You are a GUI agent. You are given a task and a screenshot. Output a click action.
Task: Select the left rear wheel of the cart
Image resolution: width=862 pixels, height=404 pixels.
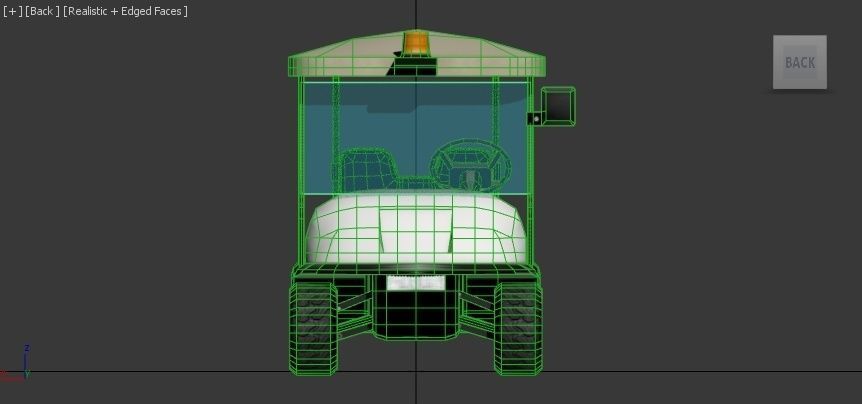(x=313, y=328)
